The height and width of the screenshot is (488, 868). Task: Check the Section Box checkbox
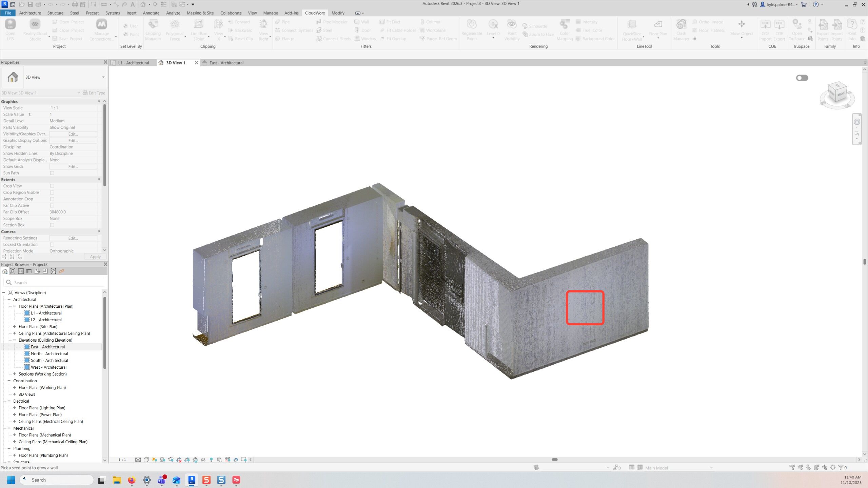tap(52, 225)
